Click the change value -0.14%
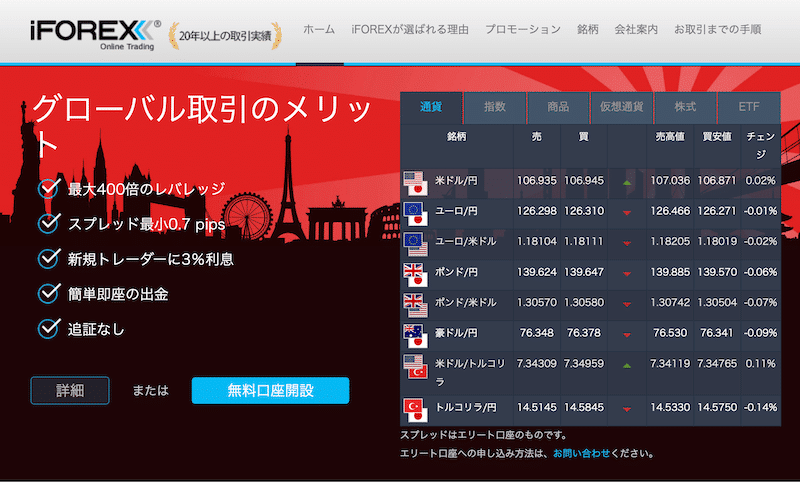The image size is (800, 485). [761, 407]
